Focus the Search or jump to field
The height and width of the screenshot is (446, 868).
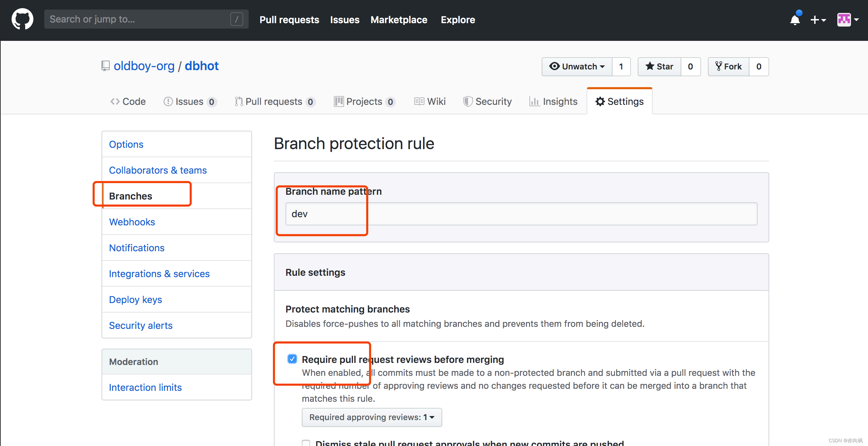146,19
